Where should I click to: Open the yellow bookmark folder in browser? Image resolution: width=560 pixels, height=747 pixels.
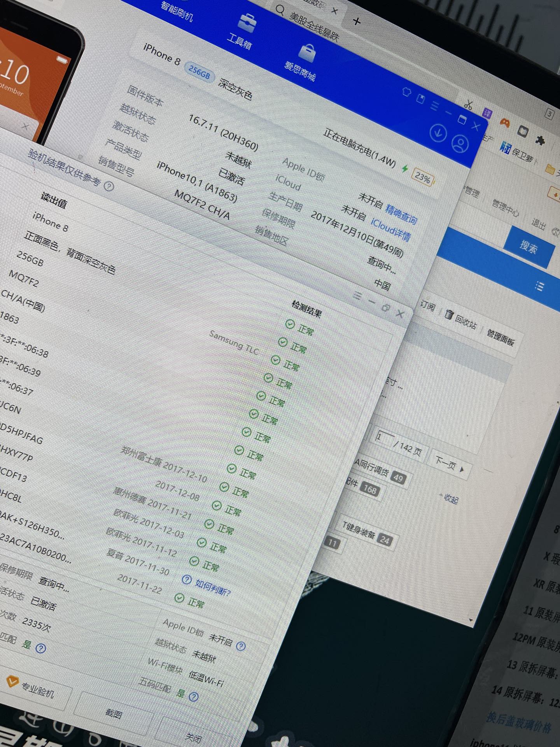click(x=550, y=169)
